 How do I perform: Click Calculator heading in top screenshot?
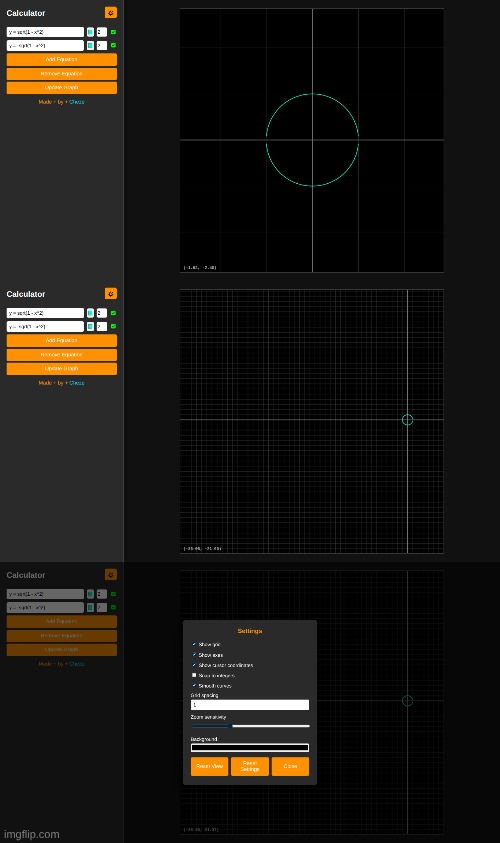(26, 13)
